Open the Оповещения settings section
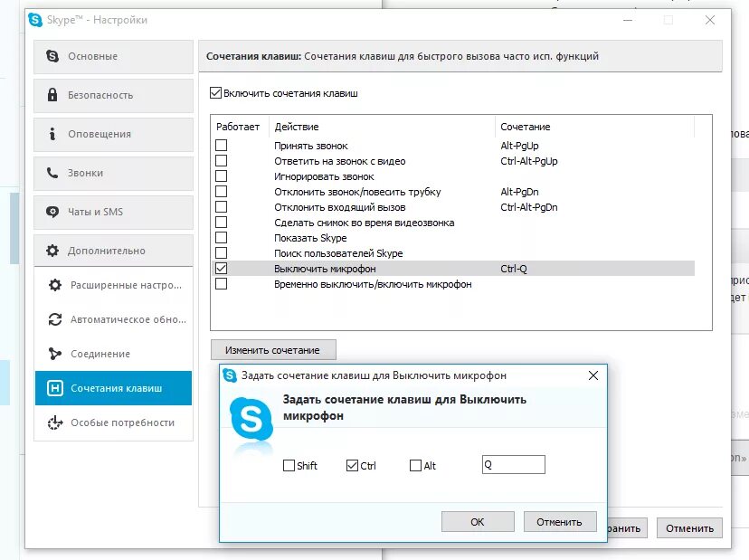This screenshot has width=749, height=560. tap(113, 134)
